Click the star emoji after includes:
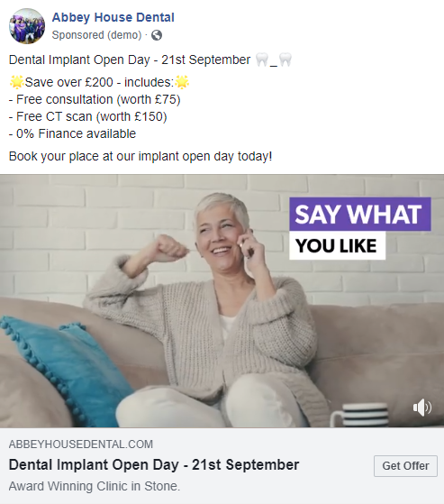Screen dimensions: 444x504 coord(182,82)
